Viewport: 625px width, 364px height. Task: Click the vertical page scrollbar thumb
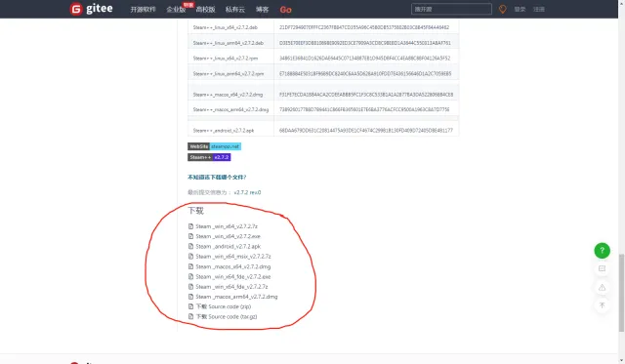(x=621, y=293)
